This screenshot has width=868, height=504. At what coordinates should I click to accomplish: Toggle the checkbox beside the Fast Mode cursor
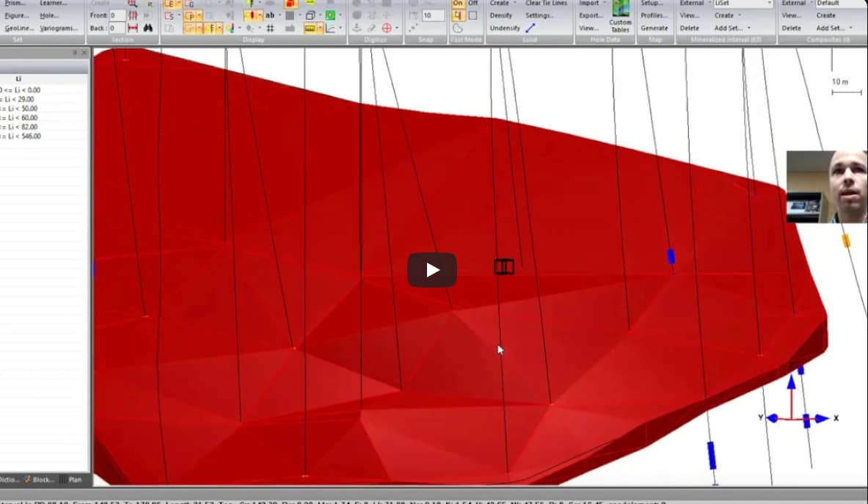[475, 15]
